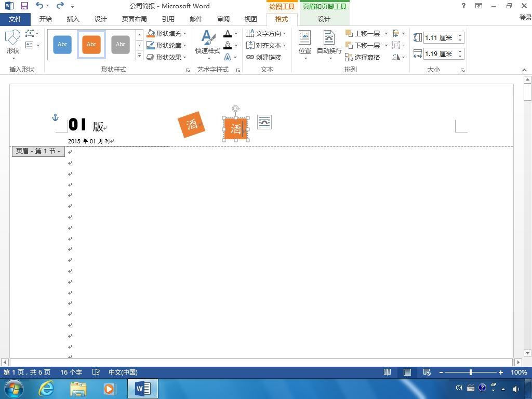
Task: Toggle the proofing check icon in status bar
Action: pyautogui.click(x=96, y=372)
